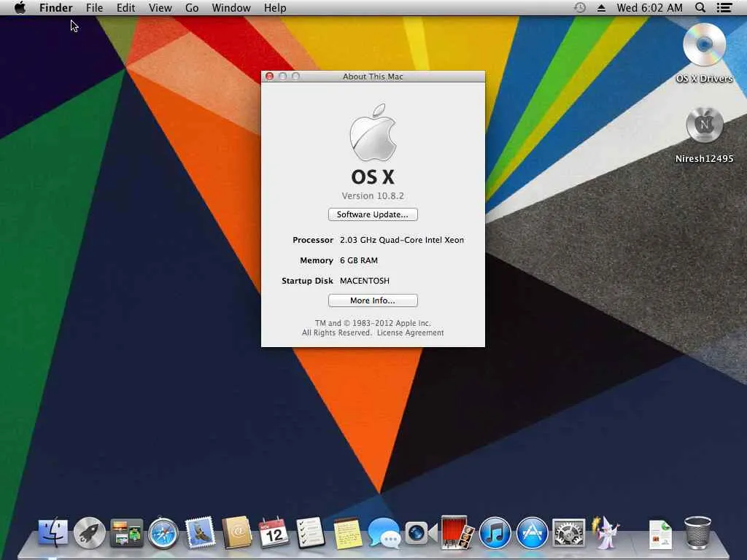Open the Edit menu
This screenshot has height=560, width=747.
(125, 8)
